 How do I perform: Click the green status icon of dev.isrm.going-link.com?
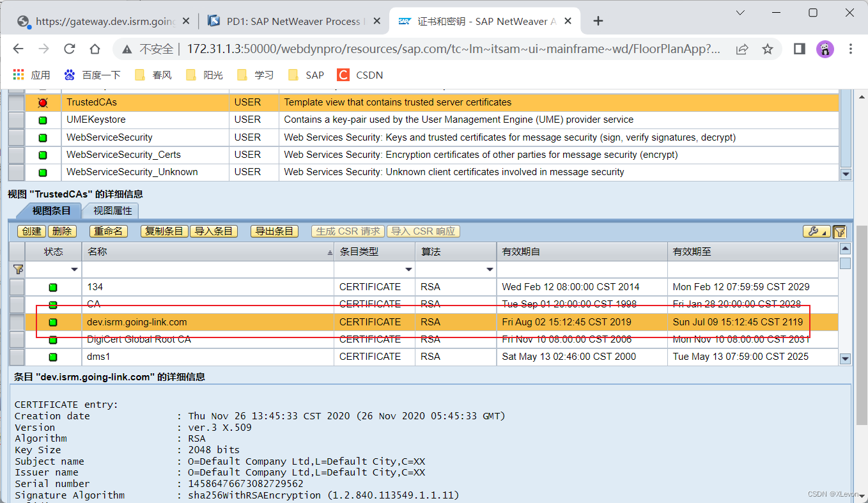pyautogui.click(x=53, y=322)
